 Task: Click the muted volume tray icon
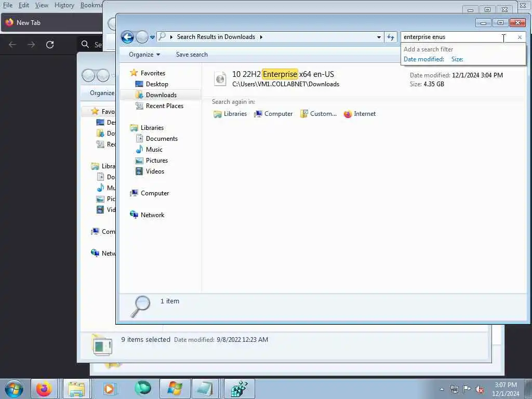(x=480, y=390)
